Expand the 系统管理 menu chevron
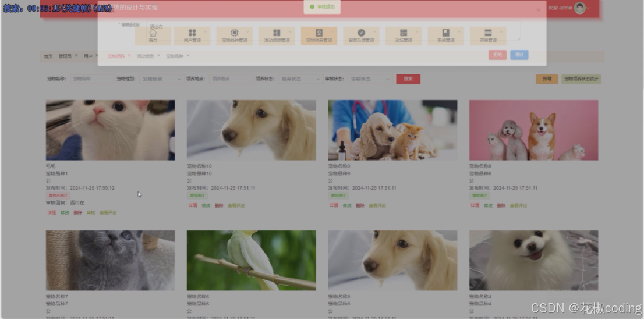 click(459, 31)
